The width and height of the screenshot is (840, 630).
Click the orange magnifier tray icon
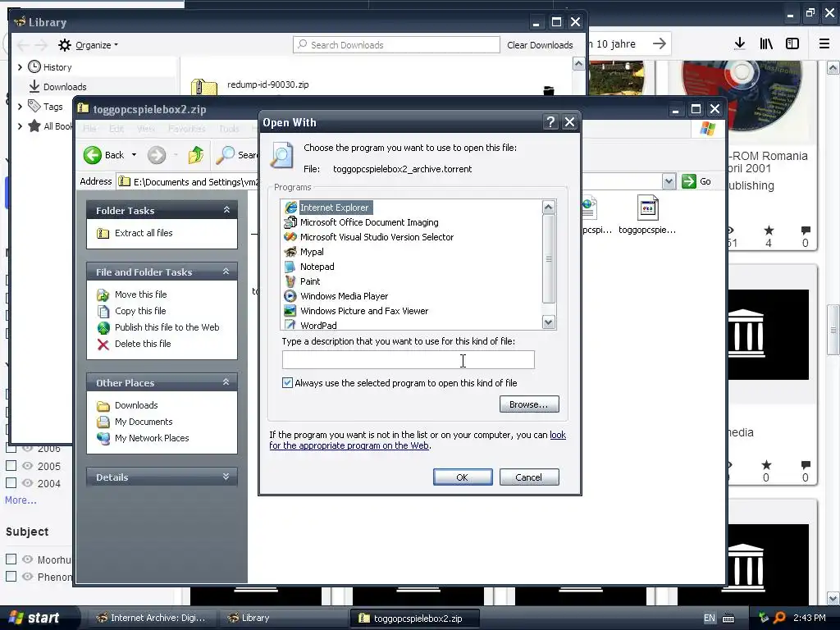point(780,618)
